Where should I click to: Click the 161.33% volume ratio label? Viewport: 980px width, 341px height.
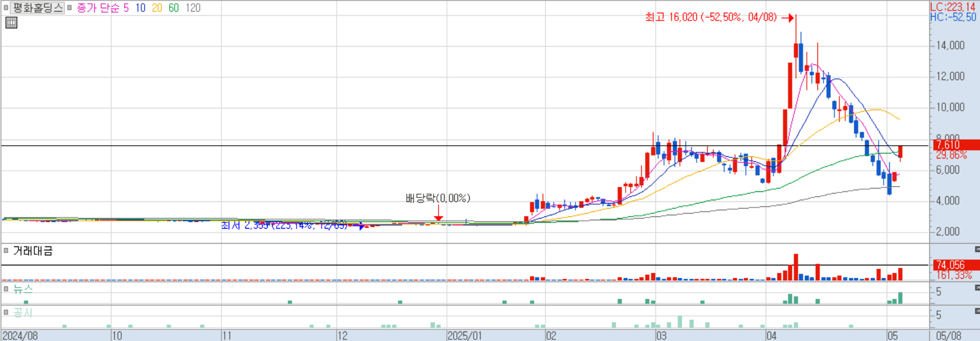pyautogui.click(x=954, y=275)
